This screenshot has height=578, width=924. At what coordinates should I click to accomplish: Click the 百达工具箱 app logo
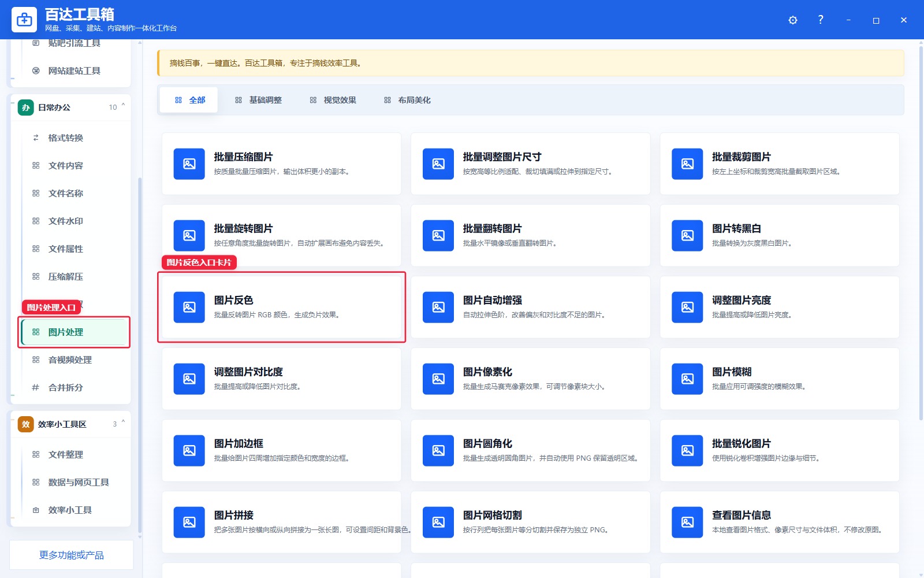pyautogui.click(x=24, y=20)
